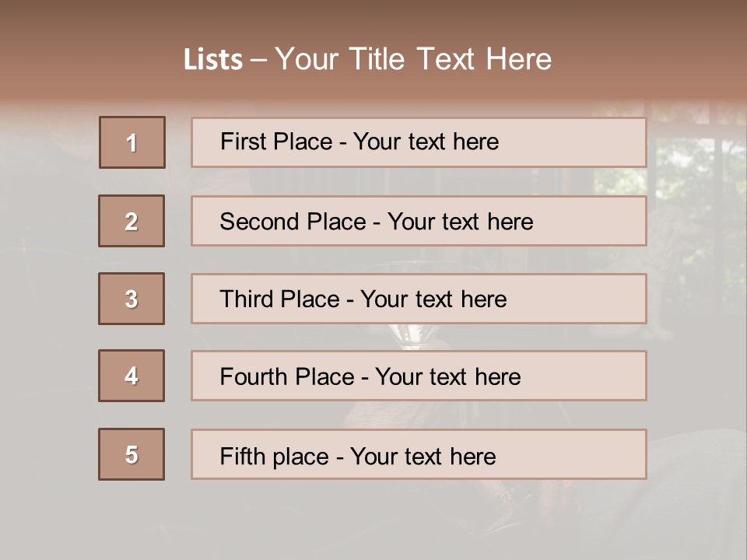This screenshot has width=747, height=560.
Task: Click the word 'Third' in third row
Action: click(246, 299)
